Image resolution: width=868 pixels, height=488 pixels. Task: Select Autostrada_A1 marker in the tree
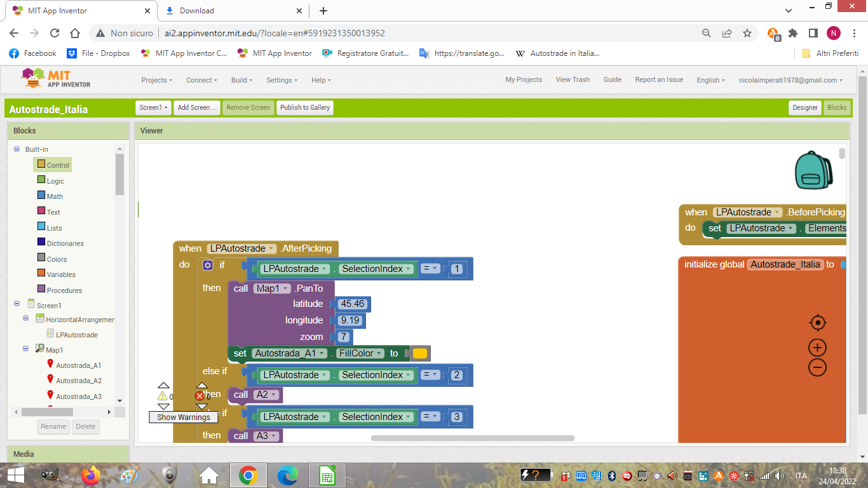(74, 365)
